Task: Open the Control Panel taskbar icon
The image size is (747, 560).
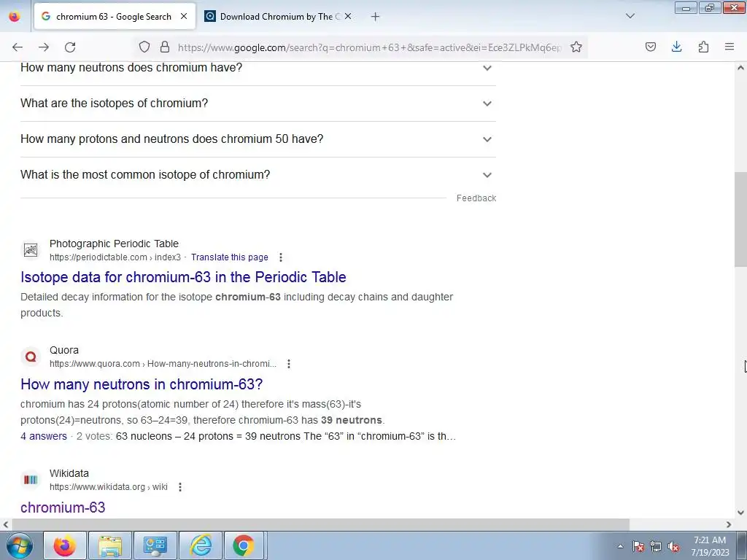Action: [x=155, y=545]
